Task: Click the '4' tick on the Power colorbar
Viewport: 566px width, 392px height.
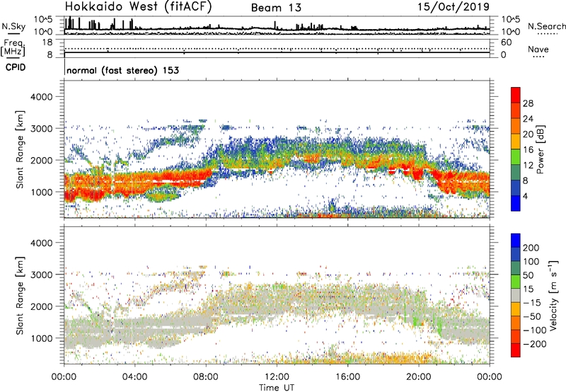Action: pos(525,196)
